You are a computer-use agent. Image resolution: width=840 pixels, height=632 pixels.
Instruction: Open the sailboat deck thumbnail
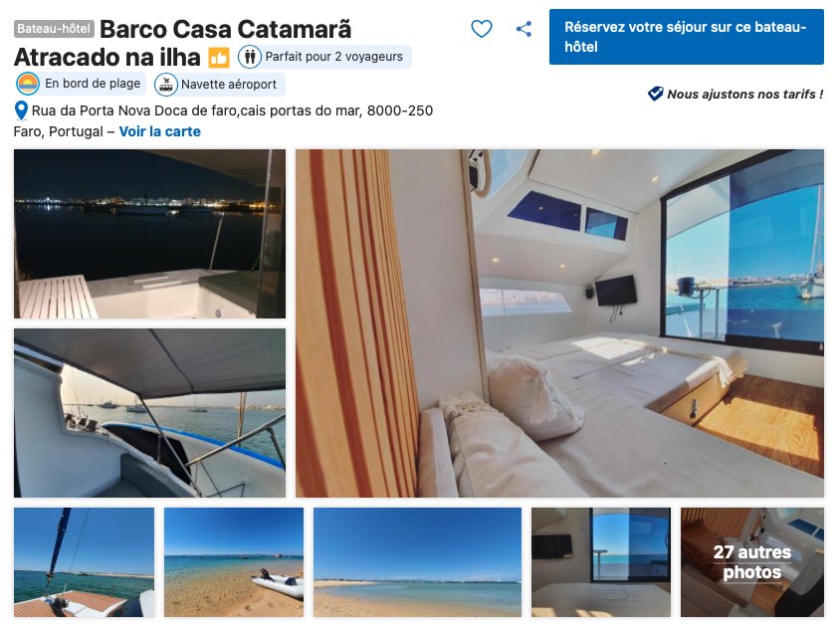pyautogui.click(x=85, y=562)
